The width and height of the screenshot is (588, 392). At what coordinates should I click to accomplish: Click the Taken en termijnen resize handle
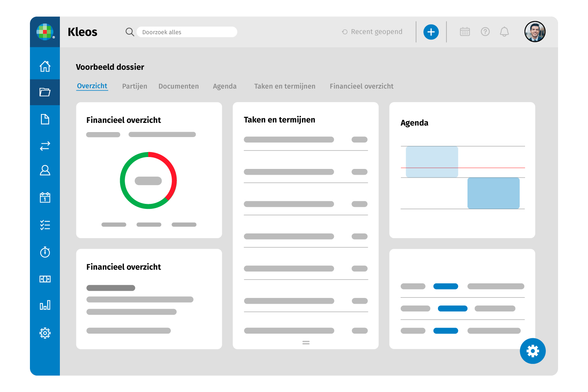(x=306, y=342)
